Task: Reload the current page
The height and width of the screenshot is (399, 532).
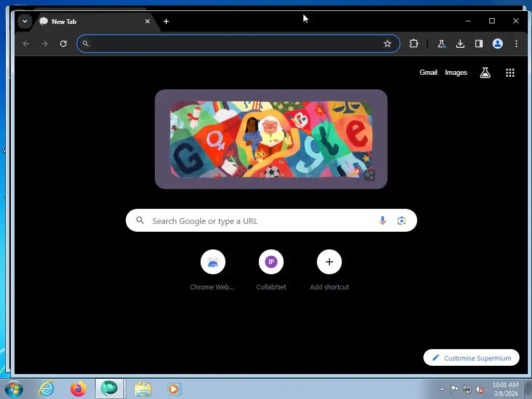Action: click(x=63, y=44)
